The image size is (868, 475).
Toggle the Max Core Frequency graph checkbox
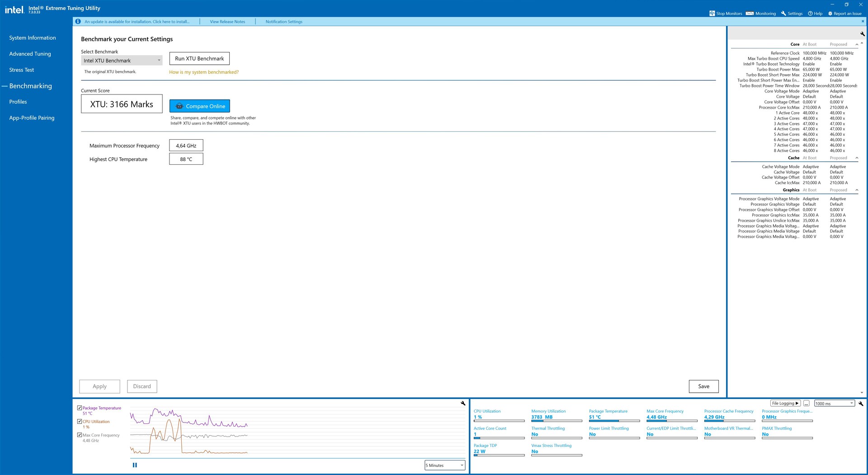[x=80, y=435]
